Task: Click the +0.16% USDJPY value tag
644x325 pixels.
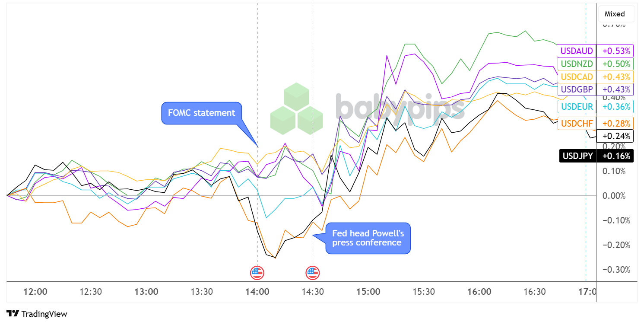Action: click(x=616, y=156)
